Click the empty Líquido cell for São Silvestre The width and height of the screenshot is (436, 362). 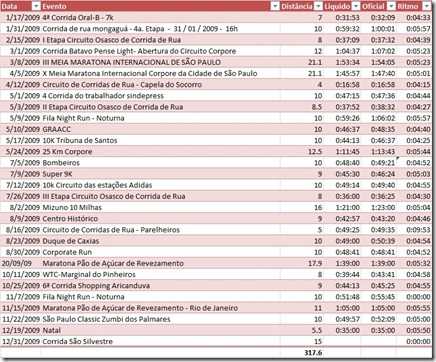[342, 341]
